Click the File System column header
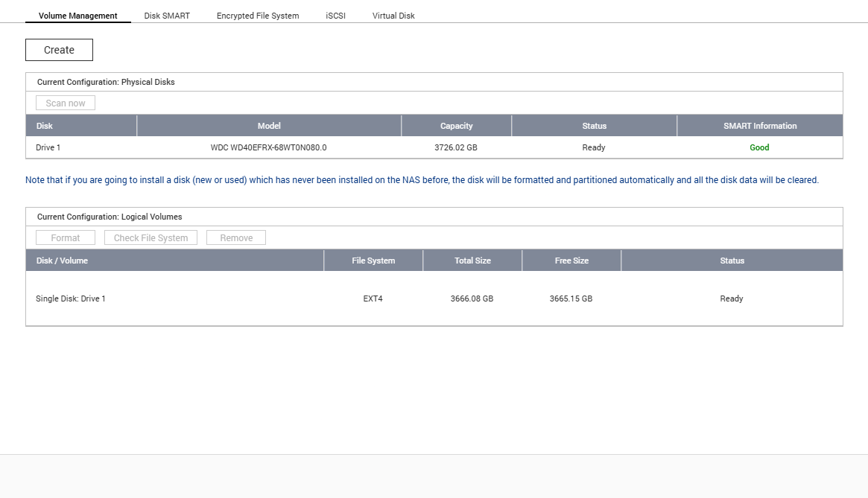 click(x=373, y=261)
